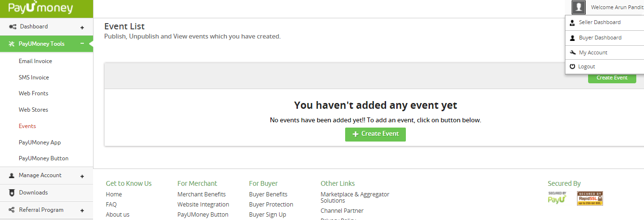Click the Buyer Dashboard person icon
Screen dimensions: 644x220
pyautogui.click(x=572, y=38)
